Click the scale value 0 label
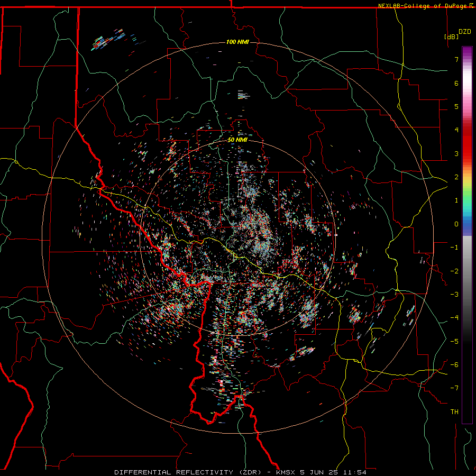This screenshot has height=476, width=476. coord(456,224)
